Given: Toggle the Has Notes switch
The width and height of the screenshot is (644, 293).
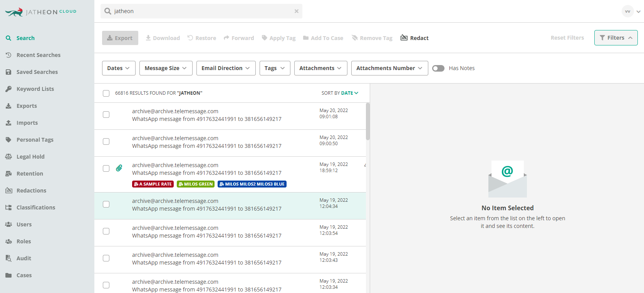Looking at the screenshot, I should pyautogui.click(x=438, y=68).
